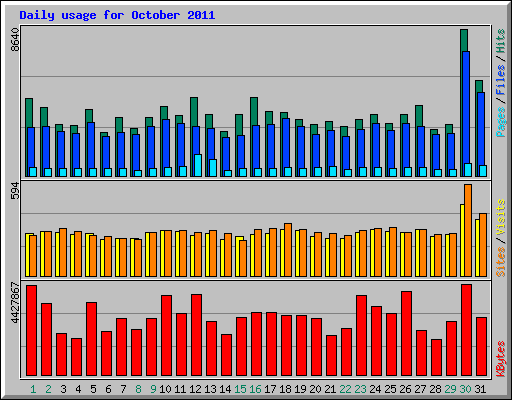Click the green "Hits" legend label

[x=501, y=41]
